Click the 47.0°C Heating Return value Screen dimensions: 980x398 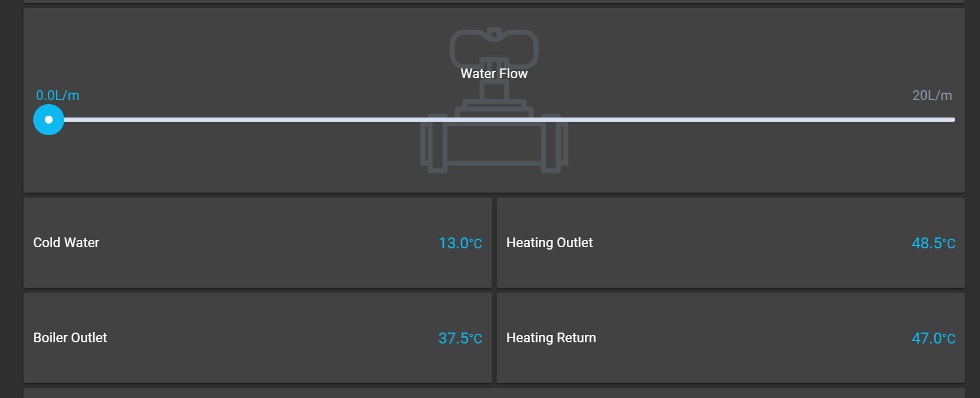933,339
